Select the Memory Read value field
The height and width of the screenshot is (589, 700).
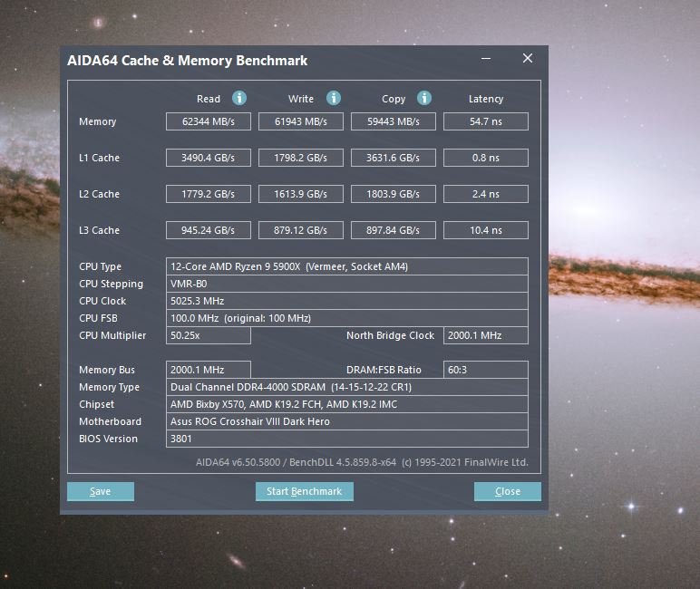[x=208, y=121]
